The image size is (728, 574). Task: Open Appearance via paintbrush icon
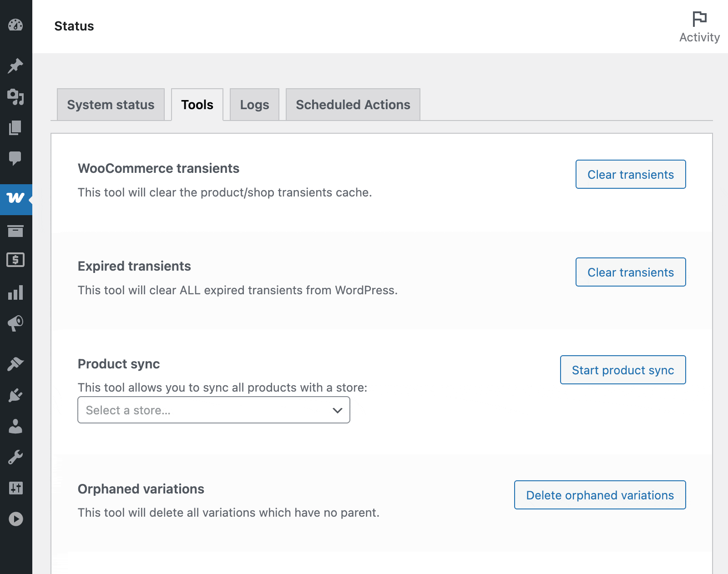(16, 364)
